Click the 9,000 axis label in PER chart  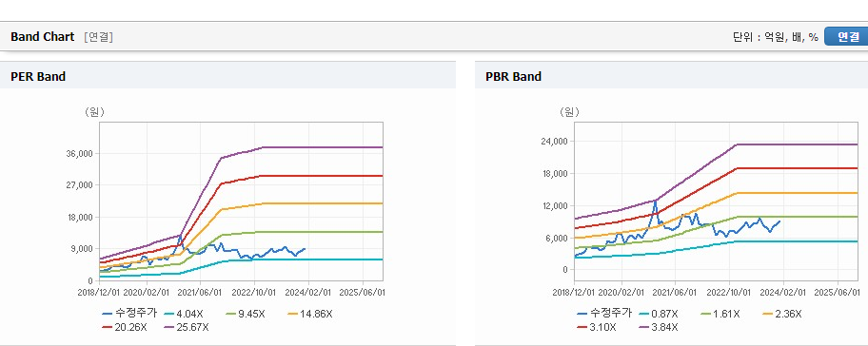click(x=83, y=249)
